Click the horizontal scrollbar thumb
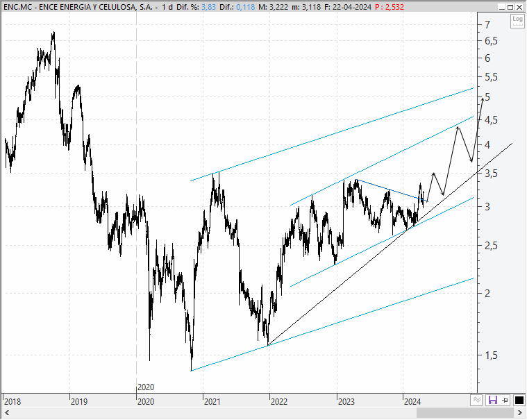Screen dimensions: 527x420 465,412
